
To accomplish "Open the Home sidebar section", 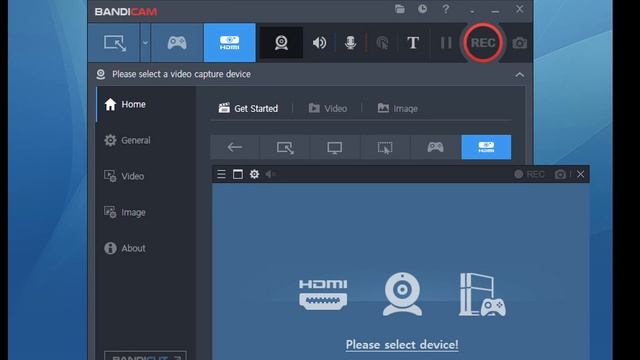I will click(x=146, y=104).
